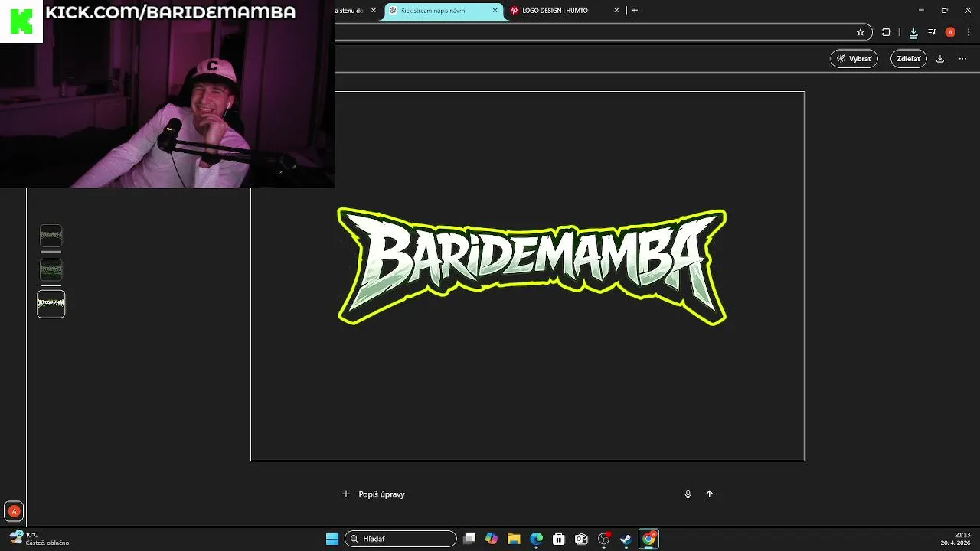Image resolution: width=980 pixels, height=551 pixels.
Task: Click the Zdieľať share button
Action: 908,59
